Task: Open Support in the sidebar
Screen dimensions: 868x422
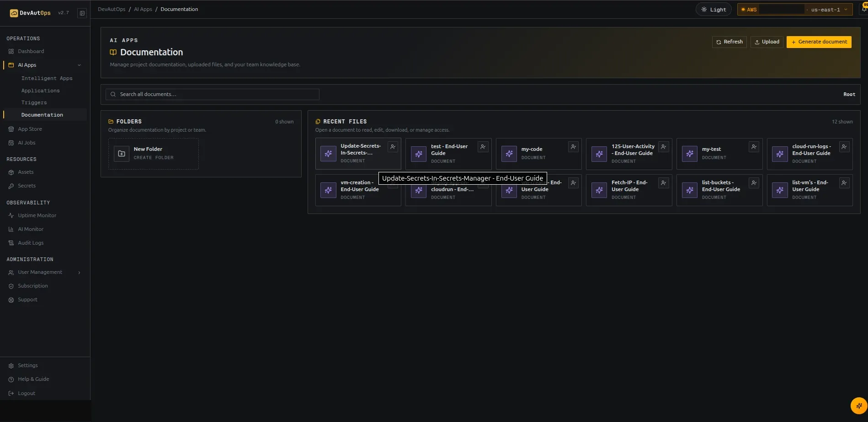Action: [x=27, y=300]
